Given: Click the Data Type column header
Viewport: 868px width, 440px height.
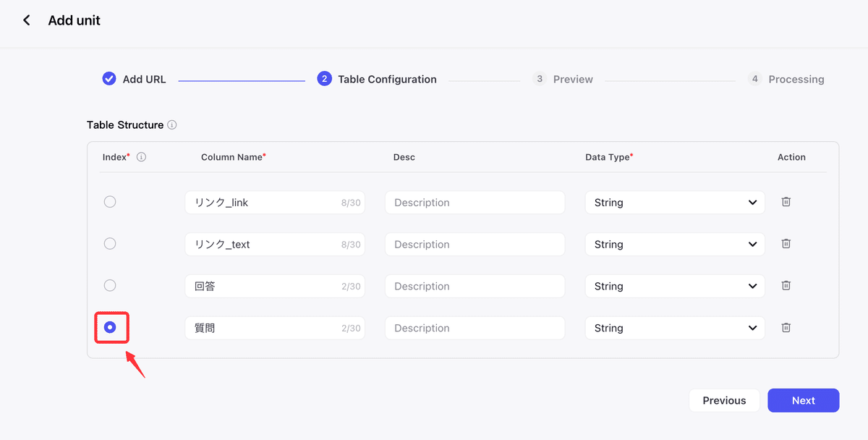Looking at the screenshot, I should (609, 157).
